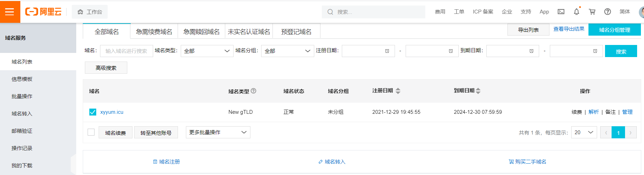Open calendar icon of 到期日期 end field
The width and height of the screenshot is (644, 175).
[x=595, y=51]
